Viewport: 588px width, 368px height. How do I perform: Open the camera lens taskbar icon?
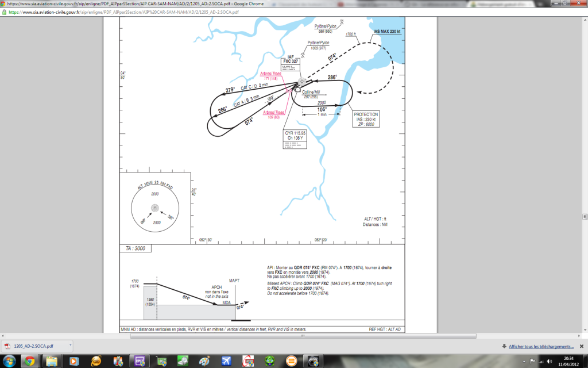pos(314,361)
